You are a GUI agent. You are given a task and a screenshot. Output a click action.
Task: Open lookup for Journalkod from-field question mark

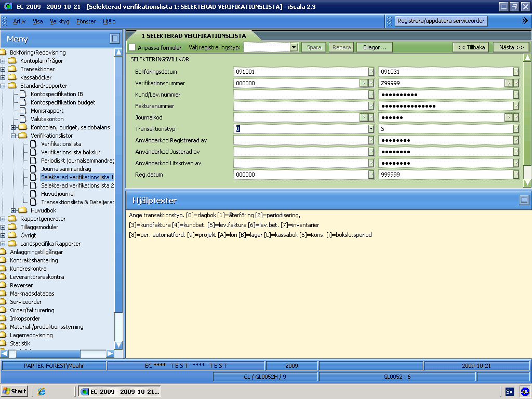363,117
